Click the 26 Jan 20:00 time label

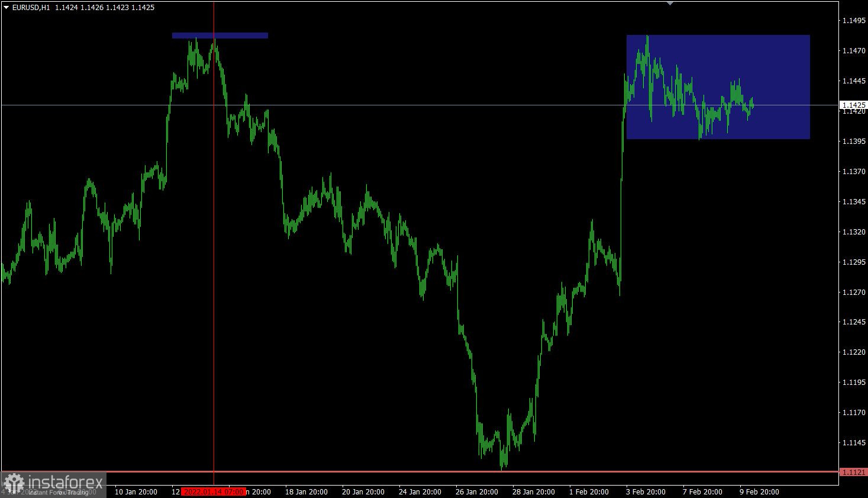pos(476,491)
